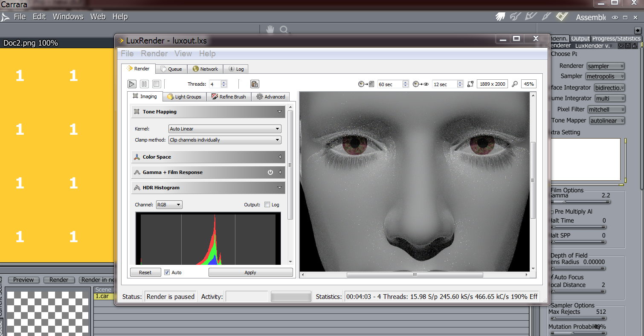Open the Network tab
644x336 pixels.
point(205,69)
